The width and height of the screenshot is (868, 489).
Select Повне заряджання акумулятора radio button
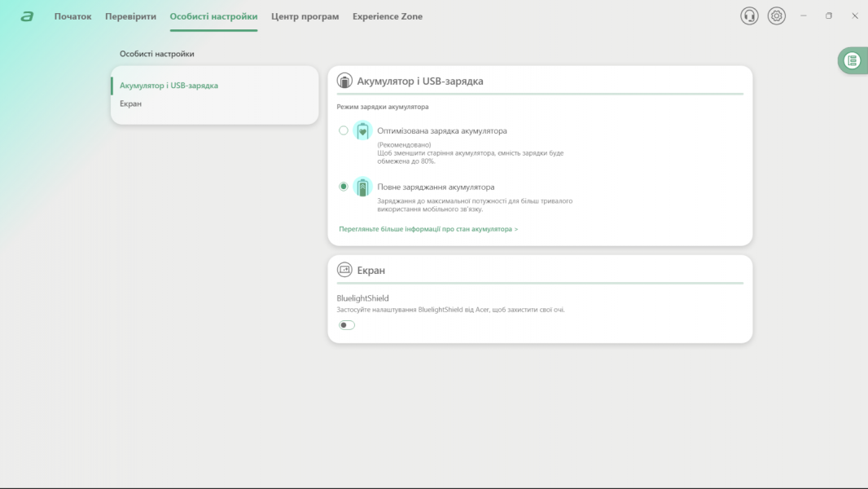[x=344, y=187]
